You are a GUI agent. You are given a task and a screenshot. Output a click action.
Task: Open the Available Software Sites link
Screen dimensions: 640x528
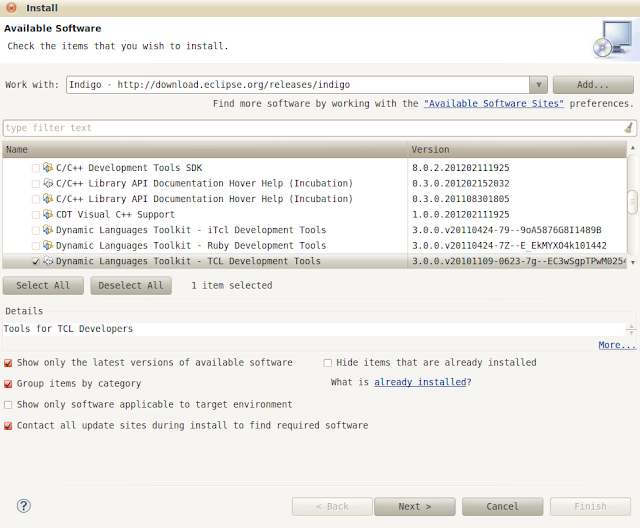pos(494,104)
